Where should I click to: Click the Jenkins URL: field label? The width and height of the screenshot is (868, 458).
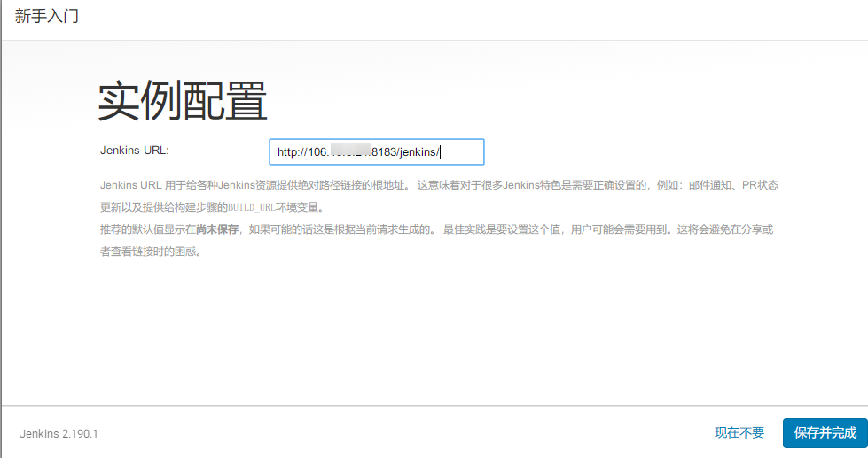[135, 151]
